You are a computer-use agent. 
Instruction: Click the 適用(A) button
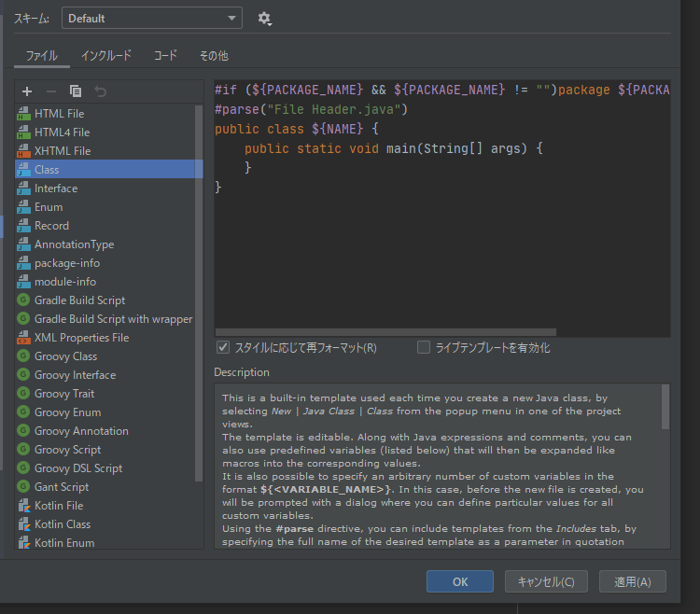[x=633, y=581]
